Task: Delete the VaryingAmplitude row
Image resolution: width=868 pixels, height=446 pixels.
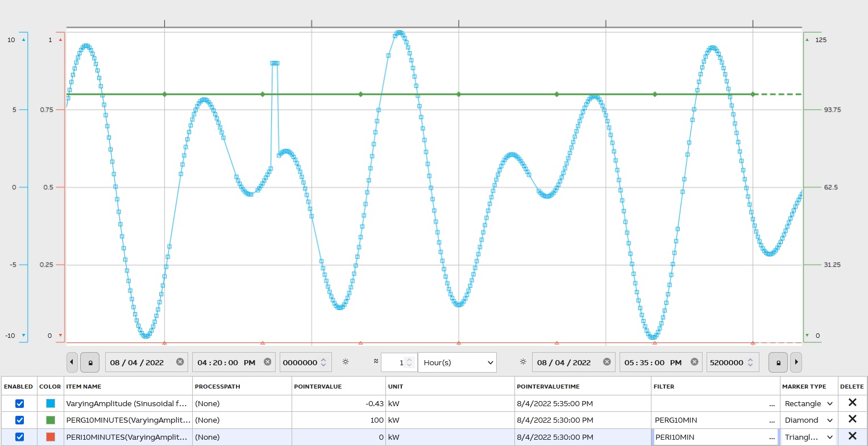Action: 852,403
